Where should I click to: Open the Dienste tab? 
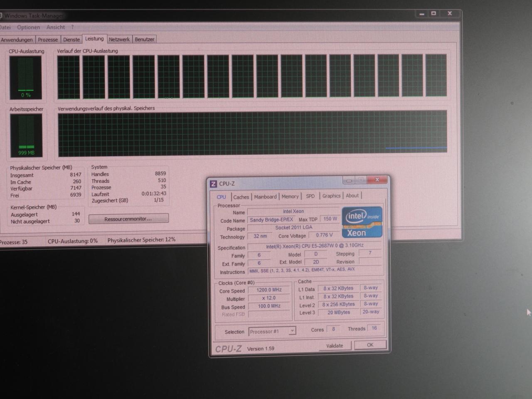[71, 40]
